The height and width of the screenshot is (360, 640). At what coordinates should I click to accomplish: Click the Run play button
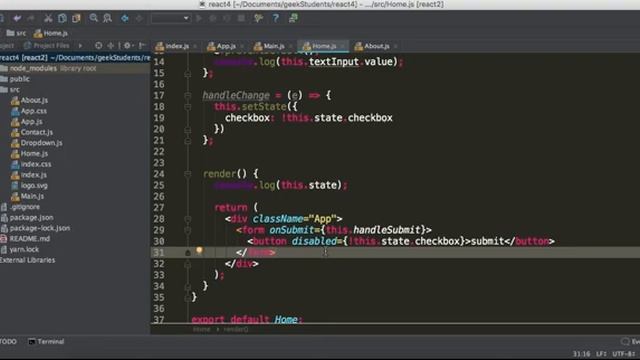(199, 18)
